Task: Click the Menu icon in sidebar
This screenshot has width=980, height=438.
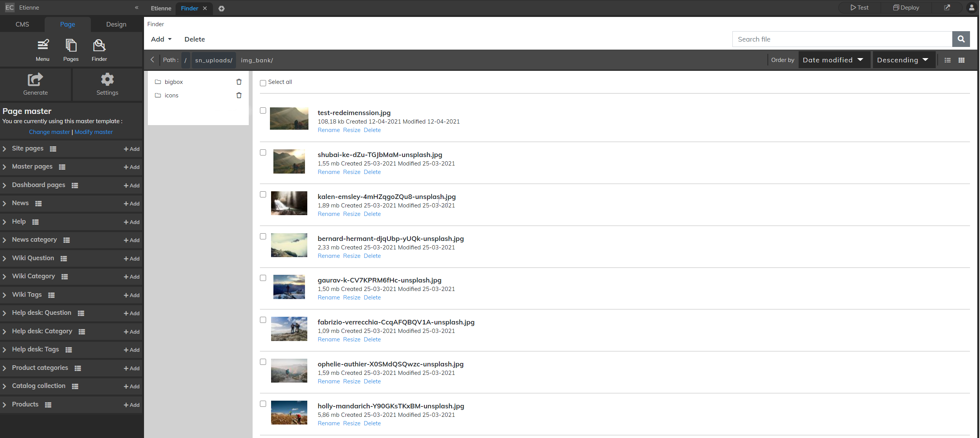Action: 42,49
